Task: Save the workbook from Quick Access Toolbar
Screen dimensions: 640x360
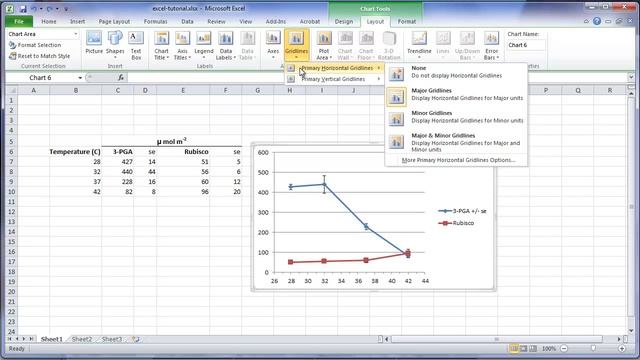Action: [23, 8]
